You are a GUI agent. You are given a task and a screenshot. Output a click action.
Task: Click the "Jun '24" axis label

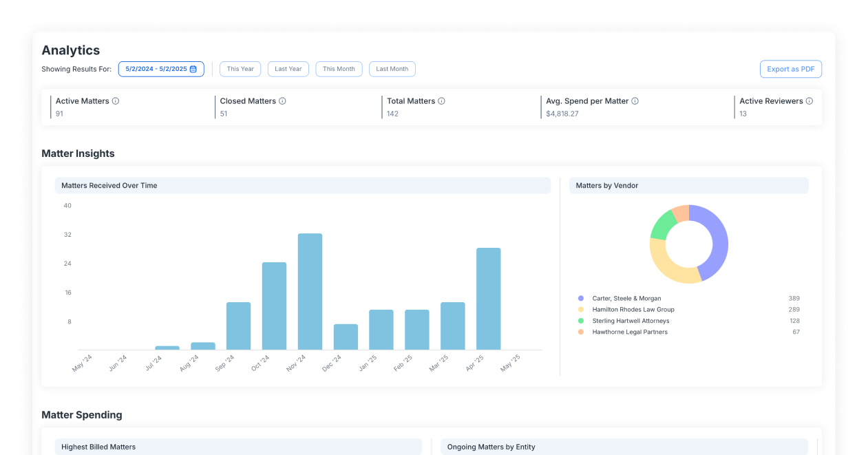point(118,363)
